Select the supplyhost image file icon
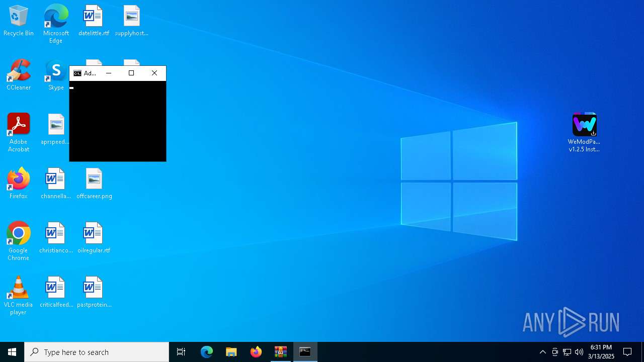This screenshot has height=362, width=644. click(x=131, y=21)
